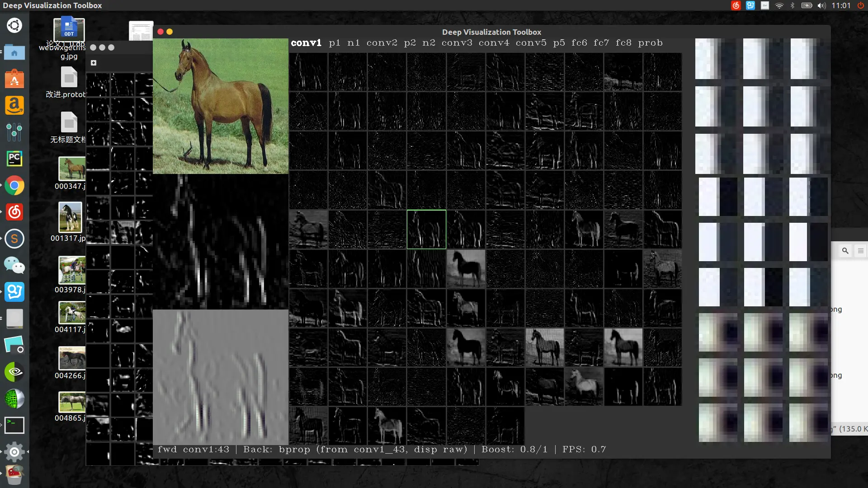Image resolution: width=868 pixels, height=488 pixels.
Task: Open the 000347 horse image file
Action: pyautogui.click(x=71, y=169)
